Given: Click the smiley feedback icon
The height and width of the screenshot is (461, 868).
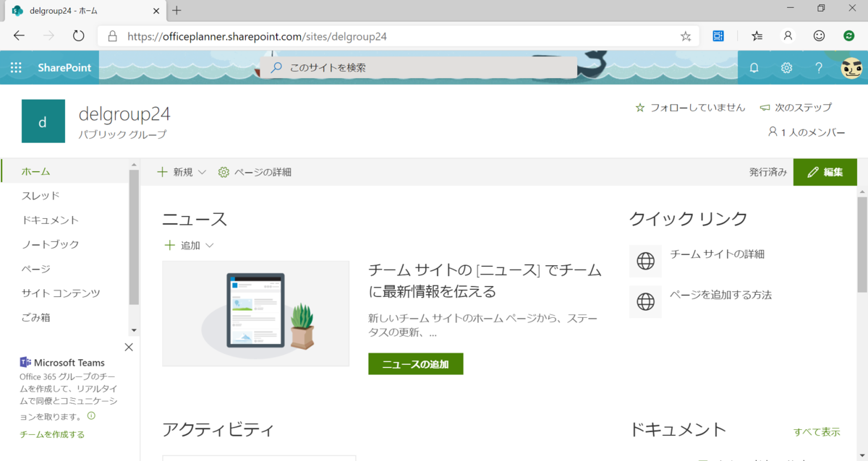Looking at the screenshot, I should (819, 36).
